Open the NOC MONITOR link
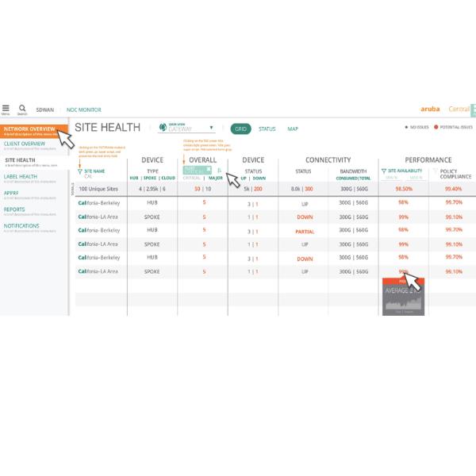The height and width of the screenshot is (476, 476). point(84,109)
